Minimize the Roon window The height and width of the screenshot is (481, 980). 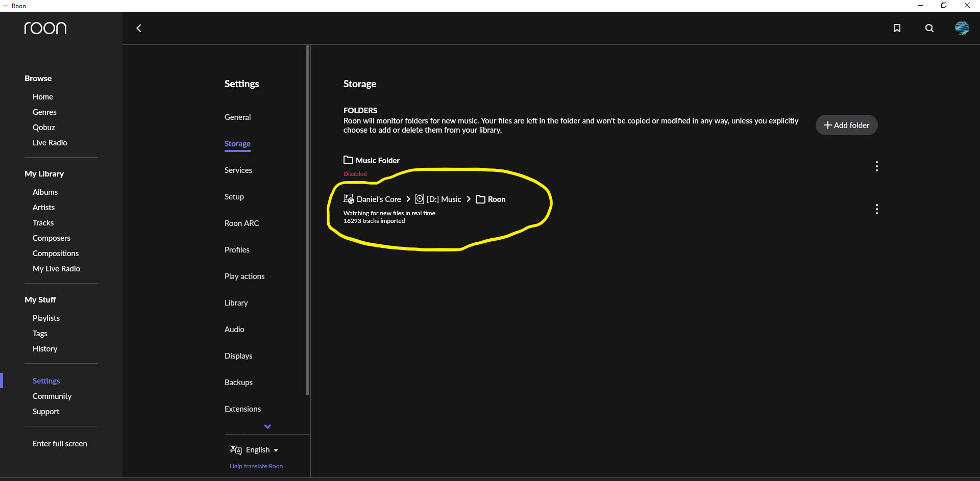pyautogui.click(x=921, y=6)
